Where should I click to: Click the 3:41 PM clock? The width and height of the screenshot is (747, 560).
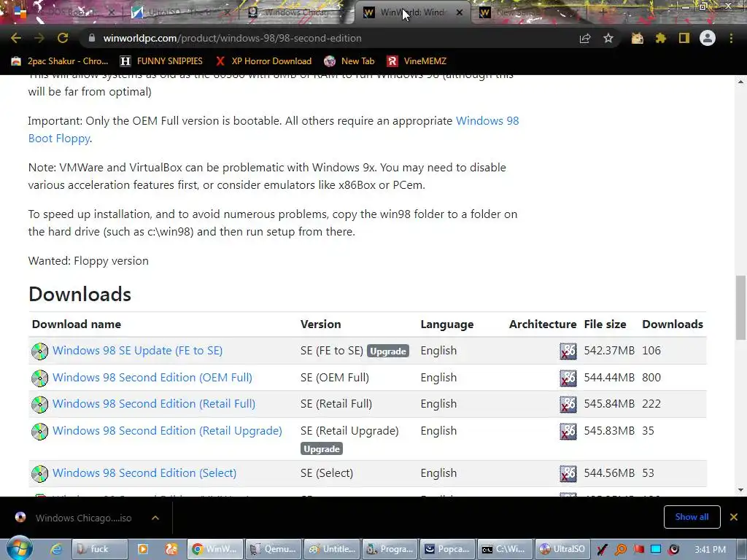point(711,550)
